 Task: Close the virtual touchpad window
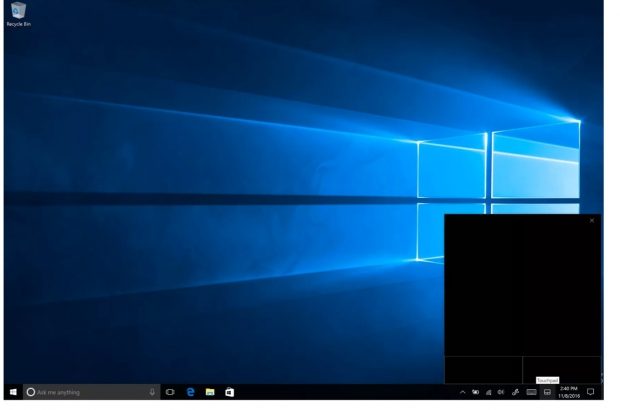(x=592, y=220)
